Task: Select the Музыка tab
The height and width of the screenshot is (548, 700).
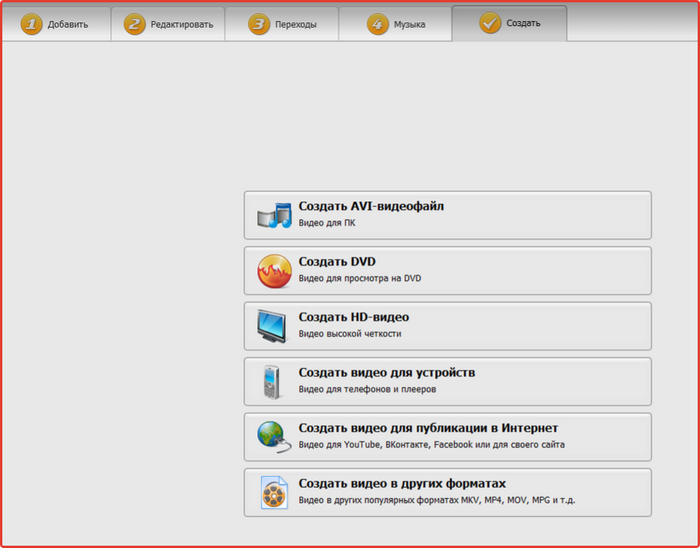Action: tap(396, 24)
